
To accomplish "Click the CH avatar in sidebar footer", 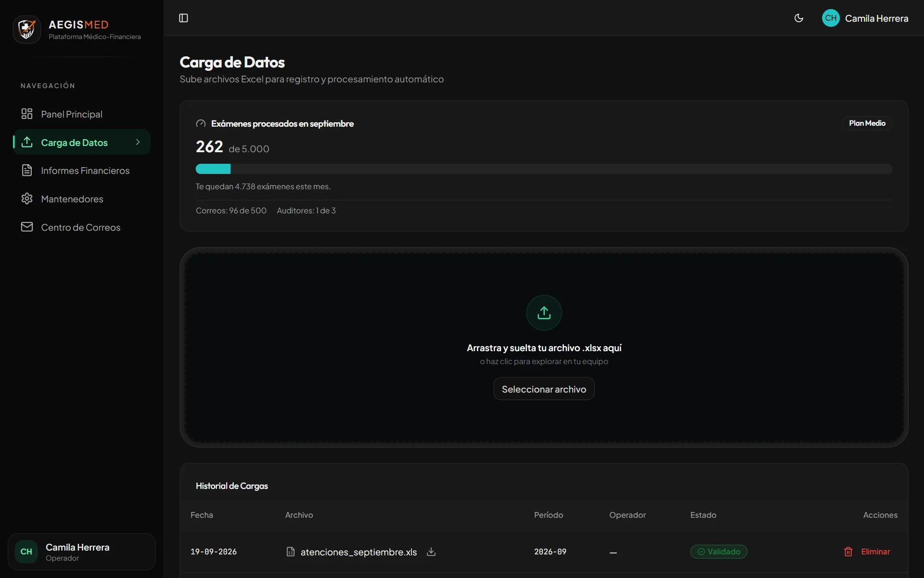I will point(26,552).
